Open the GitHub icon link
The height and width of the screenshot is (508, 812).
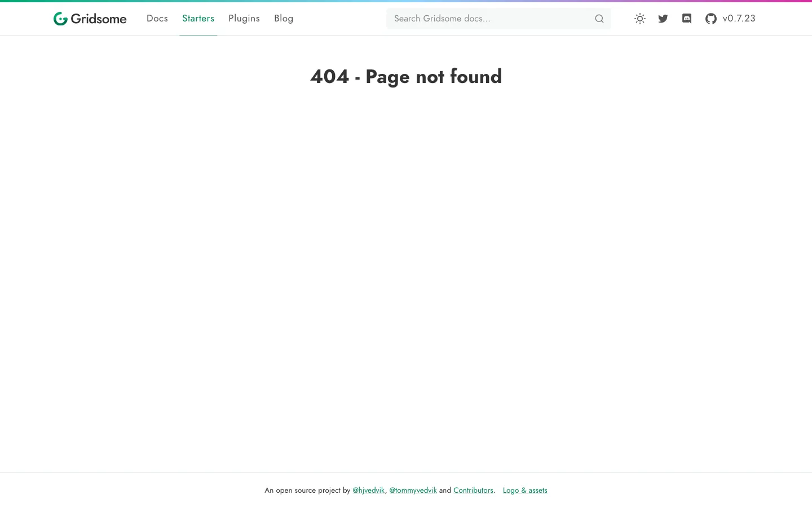pos(711,19)
